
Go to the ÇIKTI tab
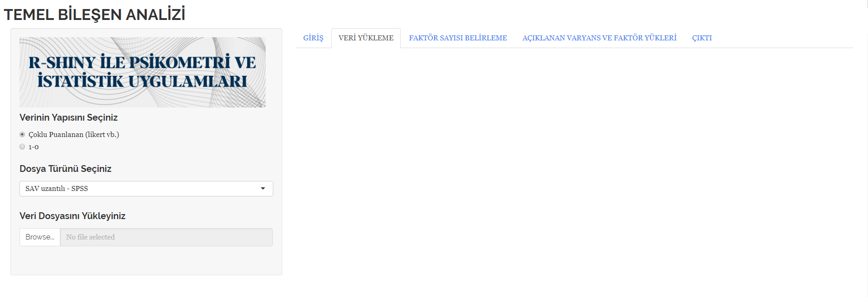[x=702, y=38]
